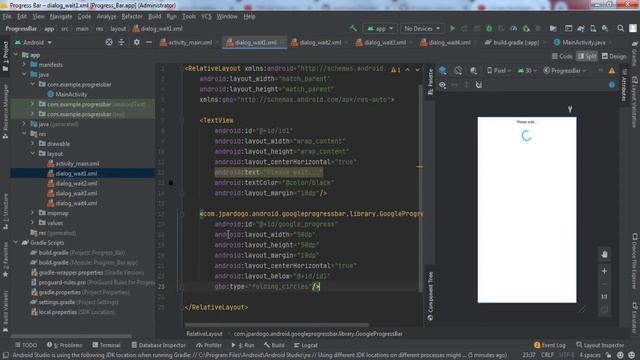The width and height of the screenshot is (640, 360).
Task: Hide the Project tool window
Action: coord(149,42)
